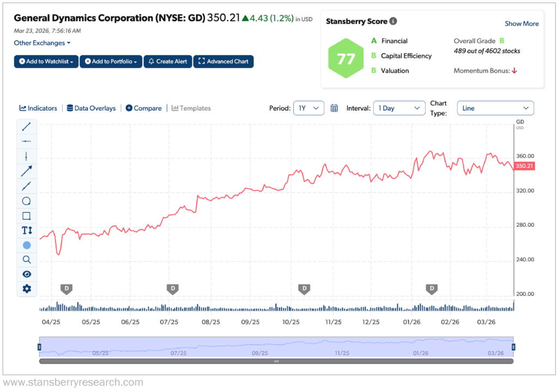Open the calendar date picker
The height and width of the screenshot is (392, 558).
pyautogui.click(x=334, y=108)
